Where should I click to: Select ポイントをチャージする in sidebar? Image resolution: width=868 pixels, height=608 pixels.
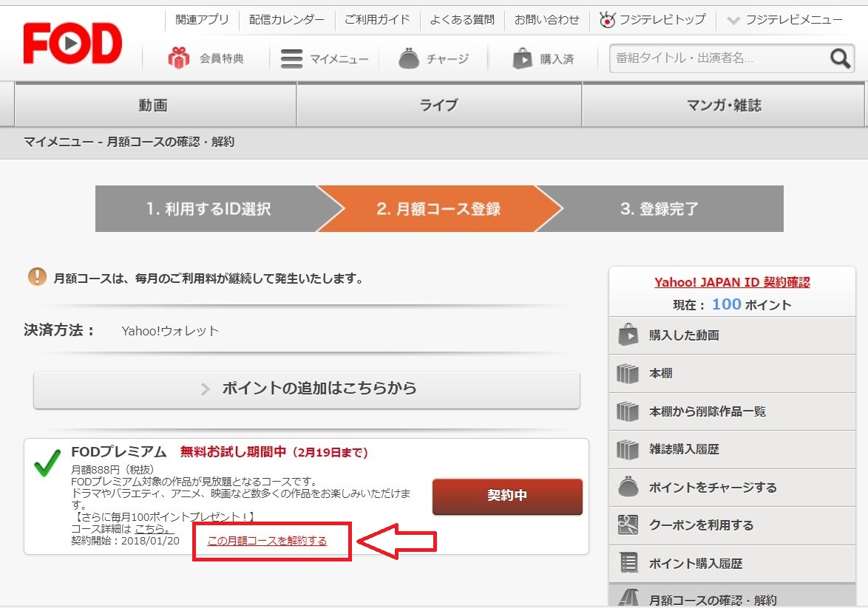tap(733, 488)
